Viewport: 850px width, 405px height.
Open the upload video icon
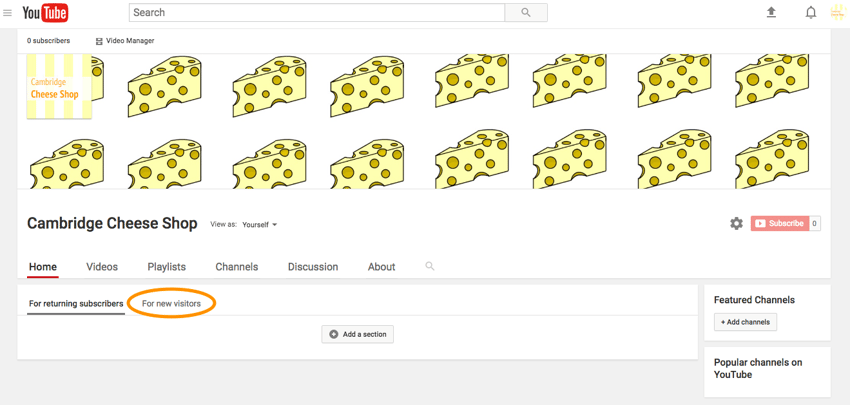pyautogui.click(x=771, y=12)
